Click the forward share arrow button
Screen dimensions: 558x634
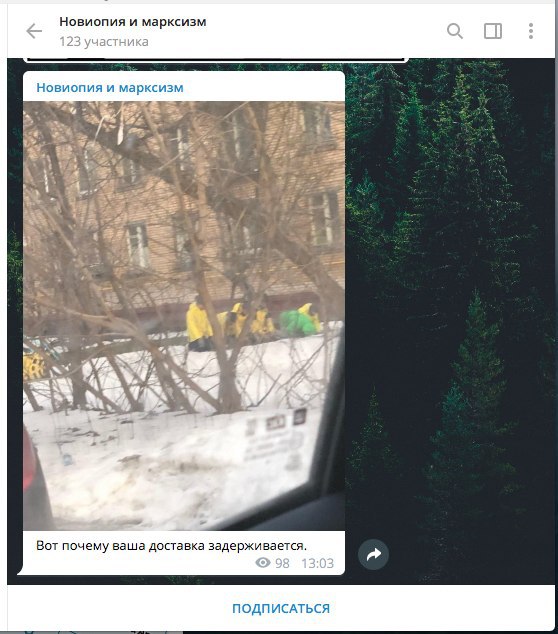[x=374, y=554]
